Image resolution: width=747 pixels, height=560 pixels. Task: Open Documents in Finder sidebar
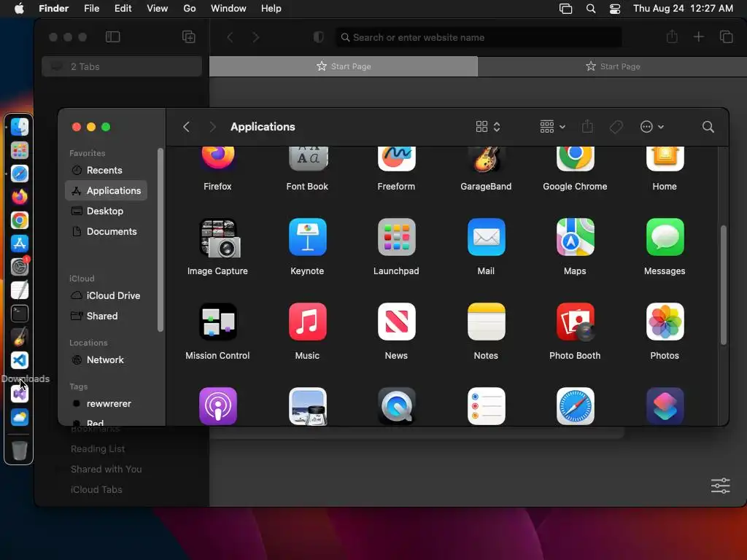click(107, 231)
